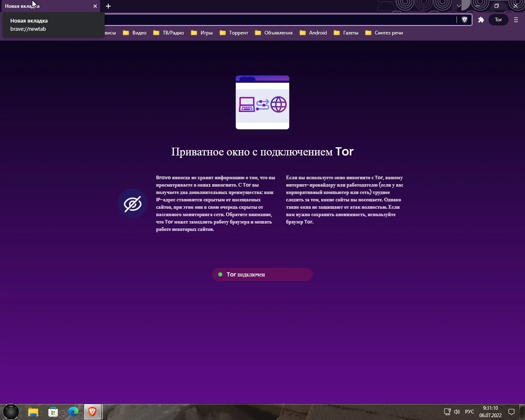
Task: Open the ТВ/Радио bookmarks folder
Action: click(168, 33)
